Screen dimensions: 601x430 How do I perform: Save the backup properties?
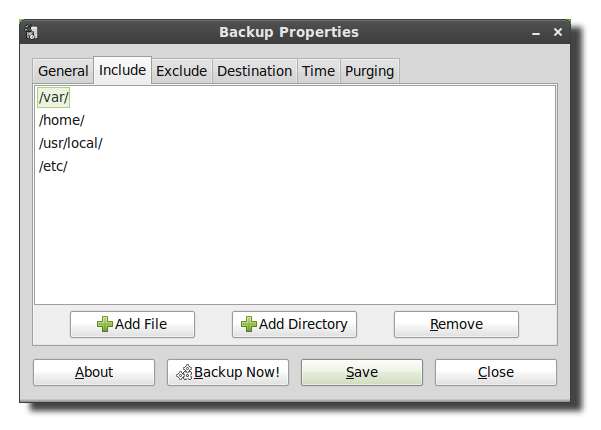click(361, 372)
